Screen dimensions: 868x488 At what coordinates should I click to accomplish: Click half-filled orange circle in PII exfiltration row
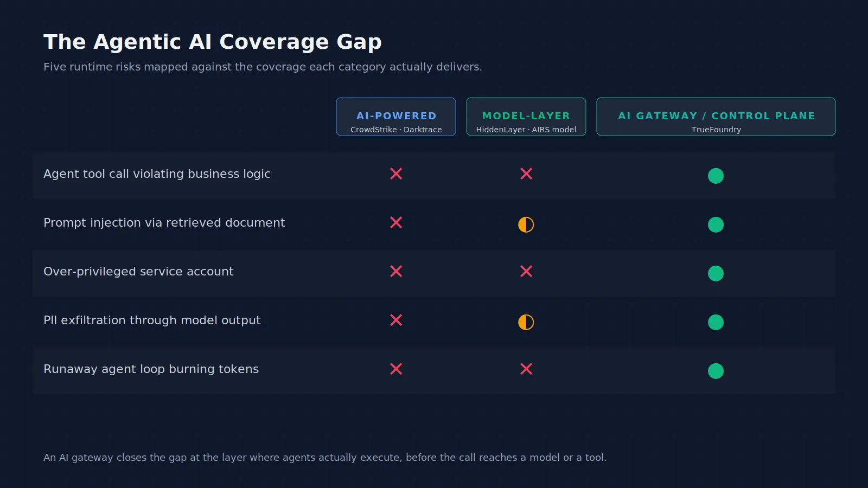coord(526,322)
